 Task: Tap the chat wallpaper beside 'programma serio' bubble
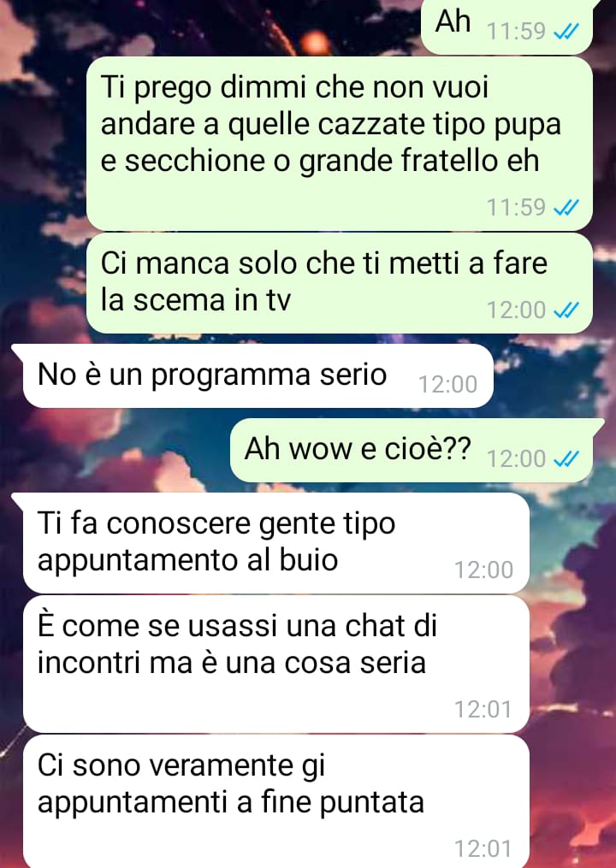(x=554, y=376)
